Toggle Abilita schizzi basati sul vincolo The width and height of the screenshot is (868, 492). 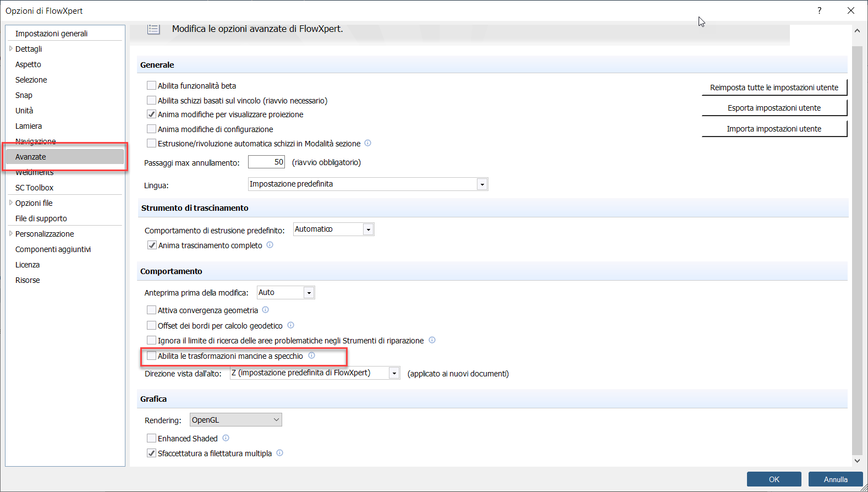click(151, 100)
